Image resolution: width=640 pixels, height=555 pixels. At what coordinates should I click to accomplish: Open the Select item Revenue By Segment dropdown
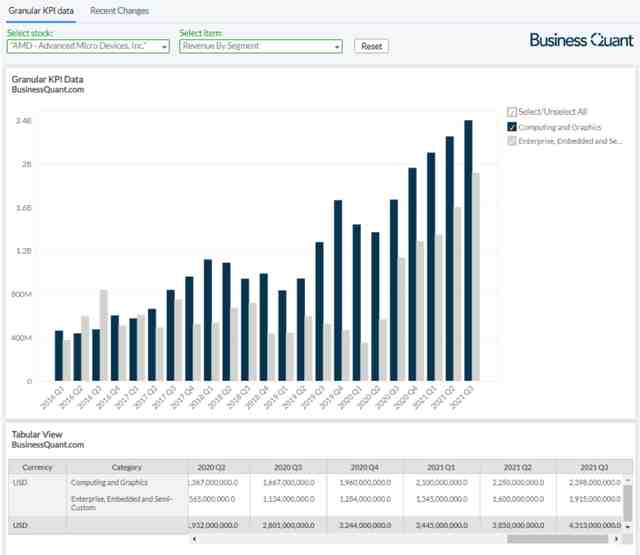point(260,46)
